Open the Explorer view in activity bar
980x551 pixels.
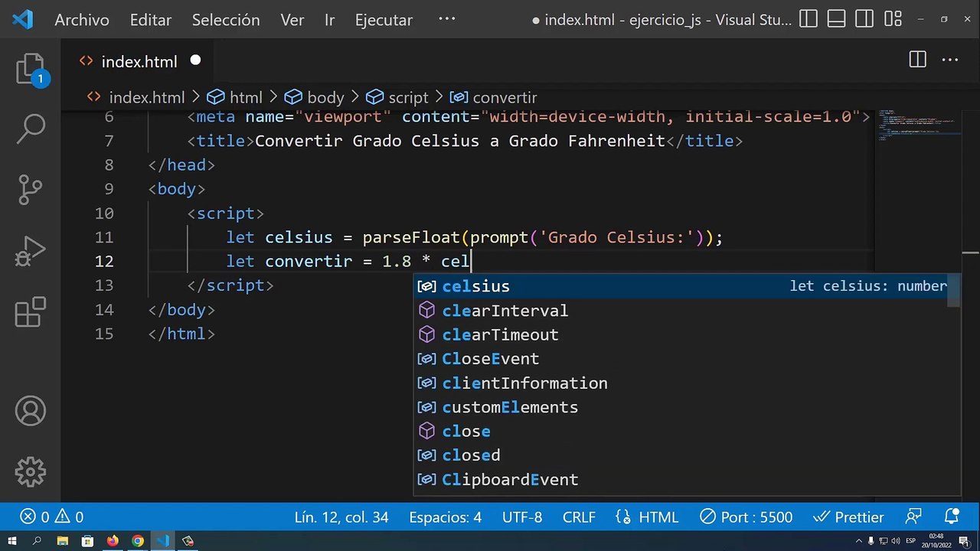pyautogui.click(x=31, y=70)
